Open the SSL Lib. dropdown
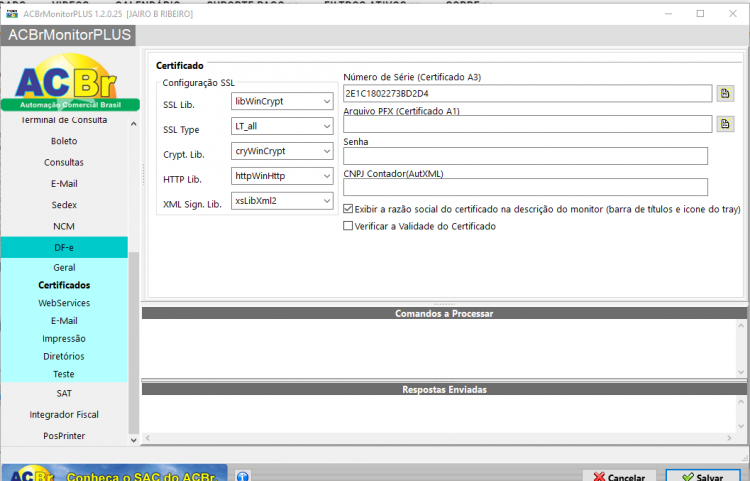 (x=282, y=101)
